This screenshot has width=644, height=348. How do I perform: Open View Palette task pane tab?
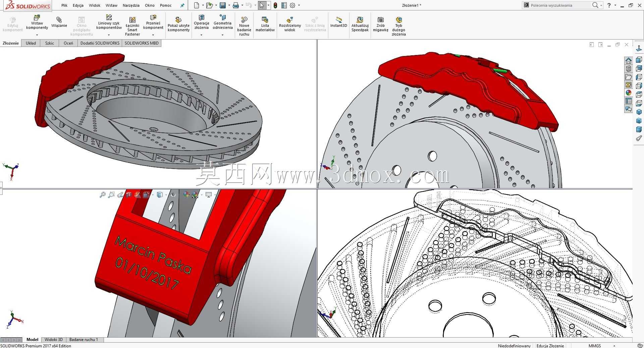coord(629,85)
